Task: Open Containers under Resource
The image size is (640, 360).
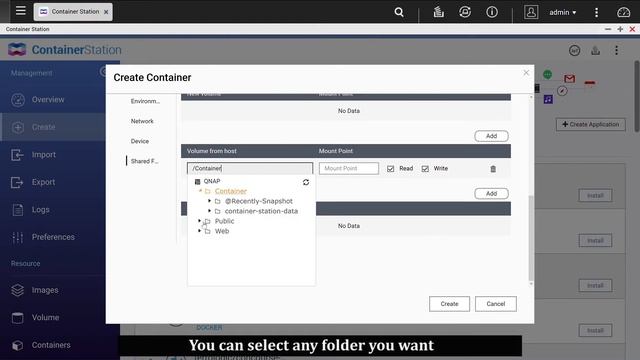Action: [x=51, y=345]
